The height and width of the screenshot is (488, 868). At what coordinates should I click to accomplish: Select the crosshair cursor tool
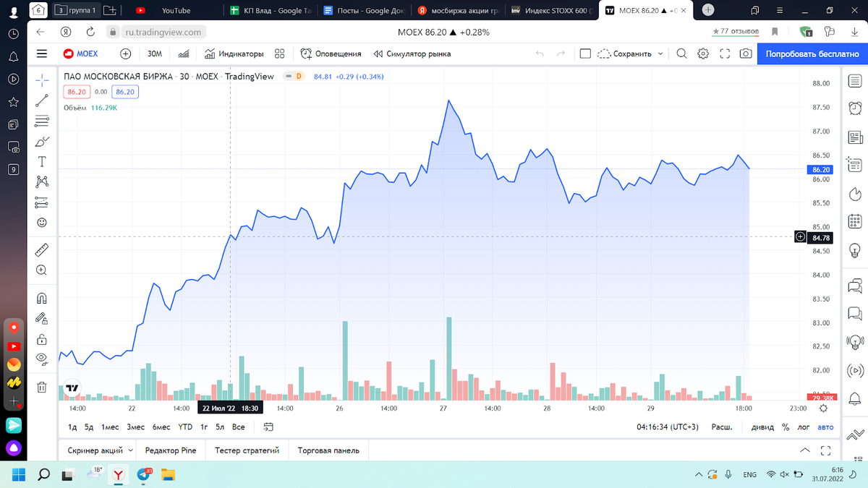coord(42,80)
